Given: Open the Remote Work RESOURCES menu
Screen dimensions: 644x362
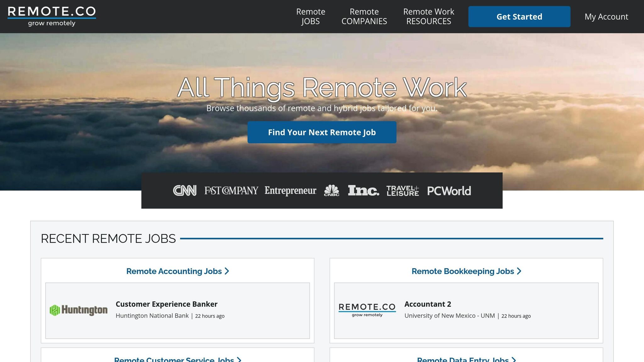Looking at the screenshot, I should (x=429, y=16).
